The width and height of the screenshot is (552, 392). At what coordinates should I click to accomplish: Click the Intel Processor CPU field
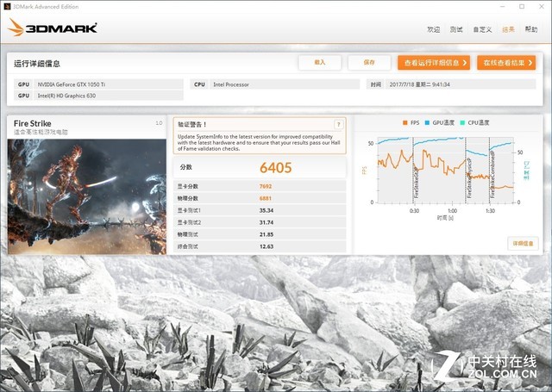coord(285,84)
